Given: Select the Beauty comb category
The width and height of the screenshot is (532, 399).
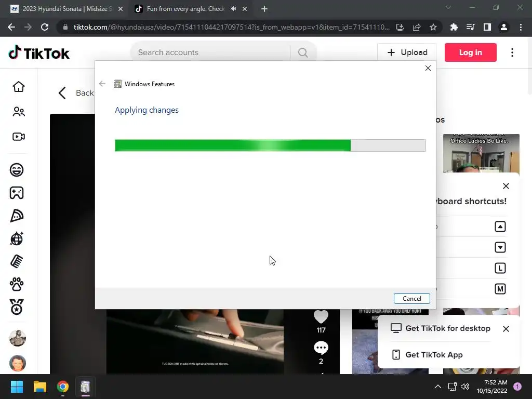Looking at the screenshot, I should click(17, 261).
